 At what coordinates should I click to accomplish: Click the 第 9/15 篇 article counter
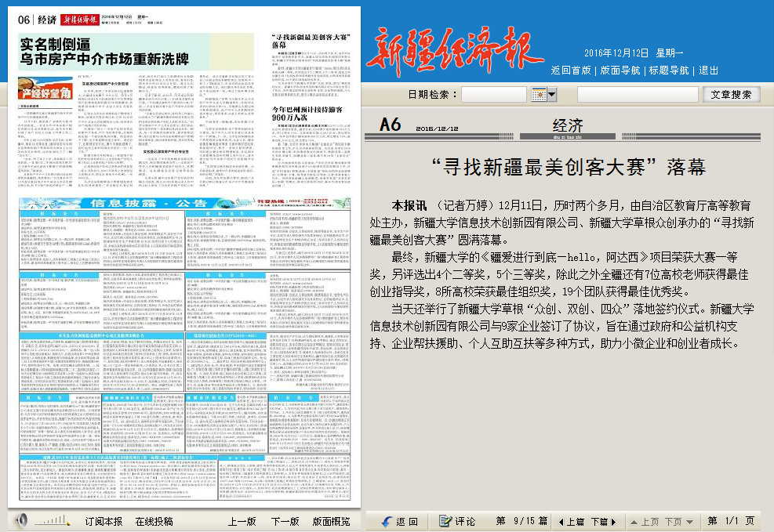[x=521, y=521]
